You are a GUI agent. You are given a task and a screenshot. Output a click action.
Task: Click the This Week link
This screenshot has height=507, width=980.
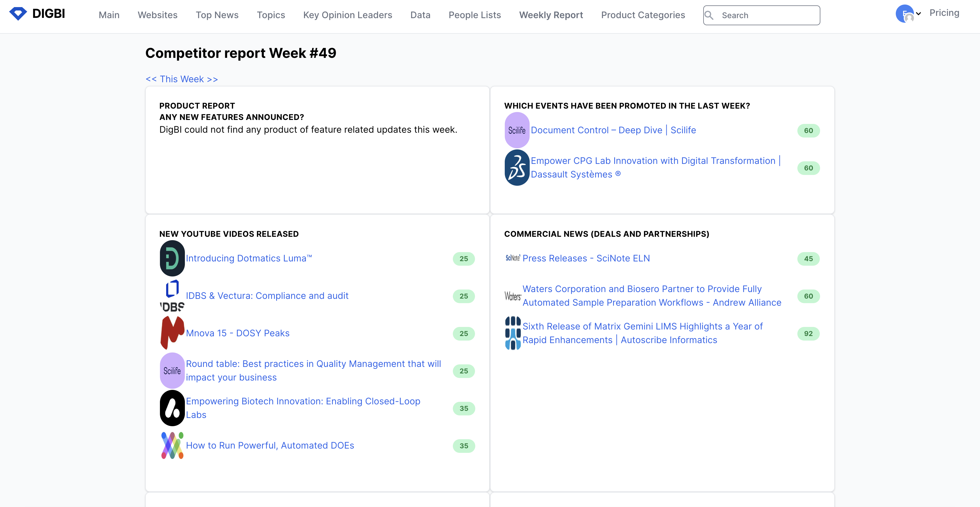point(182,79)
